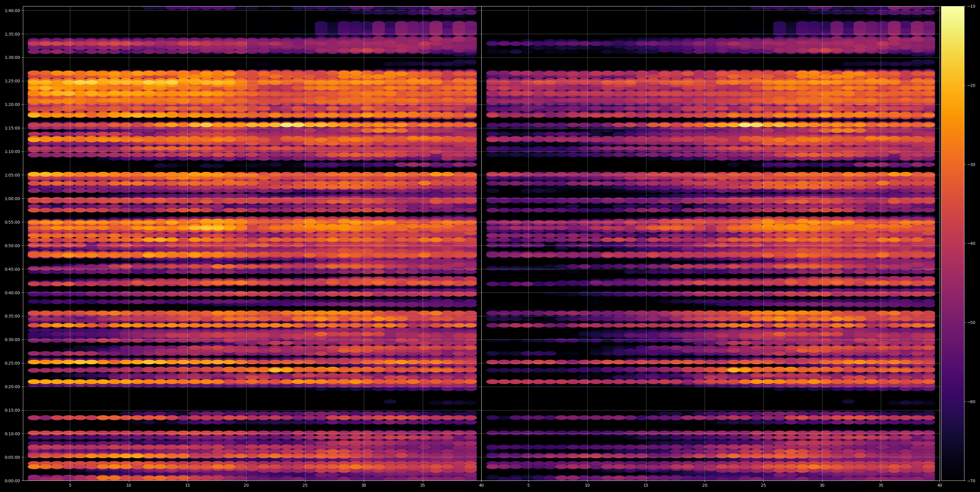Click the 1:05:00 y-axis tick label
The width and height of the screenshot is (980, 492).
(x=12, y=175)
